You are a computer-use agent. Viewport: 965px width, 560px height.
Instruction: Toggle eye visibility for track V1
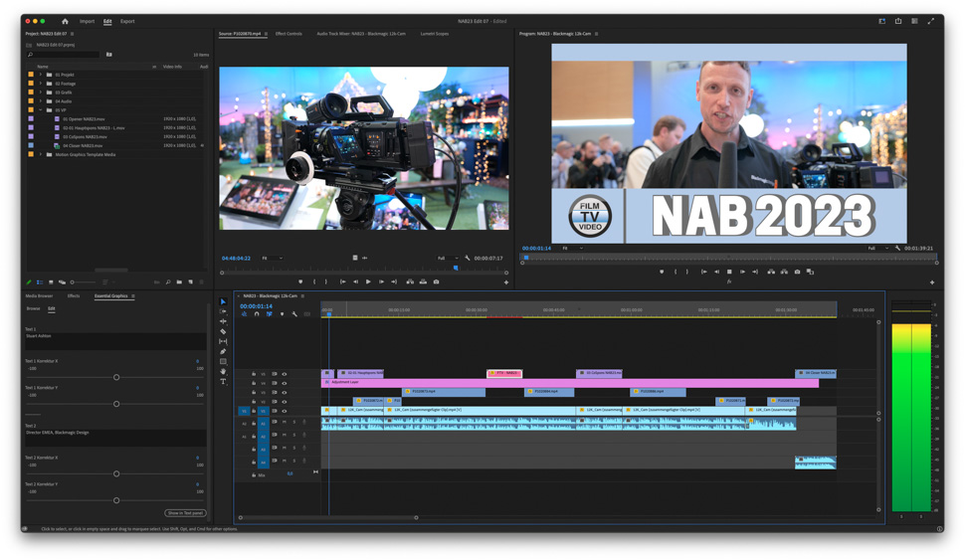(285, 411)
